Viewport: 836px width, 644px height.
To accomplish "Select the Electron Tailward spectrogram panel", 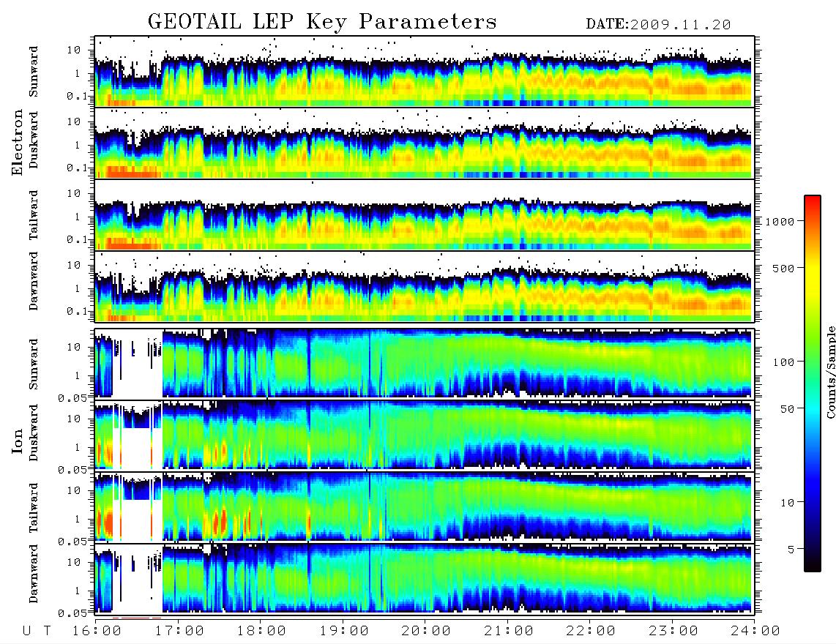I will [x=425, y=214].
